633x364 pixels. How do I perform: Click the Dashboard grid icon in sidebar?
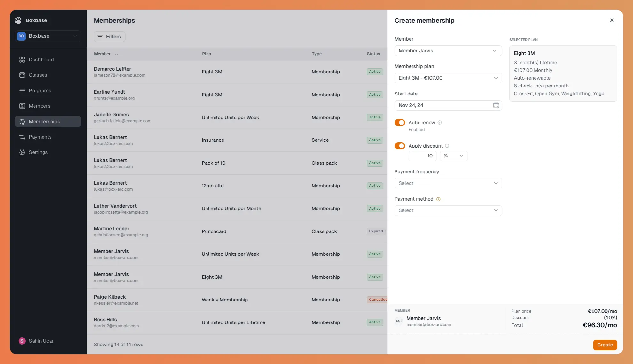[22, 60]
